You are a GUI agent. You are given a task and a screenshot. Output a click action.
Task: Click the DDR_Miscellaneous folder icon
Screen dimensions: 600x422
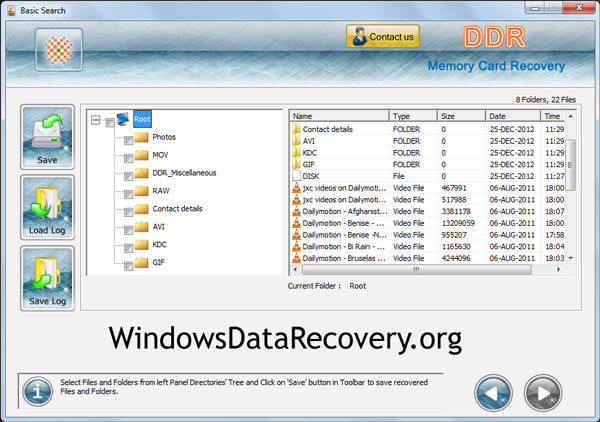[142, 173]
